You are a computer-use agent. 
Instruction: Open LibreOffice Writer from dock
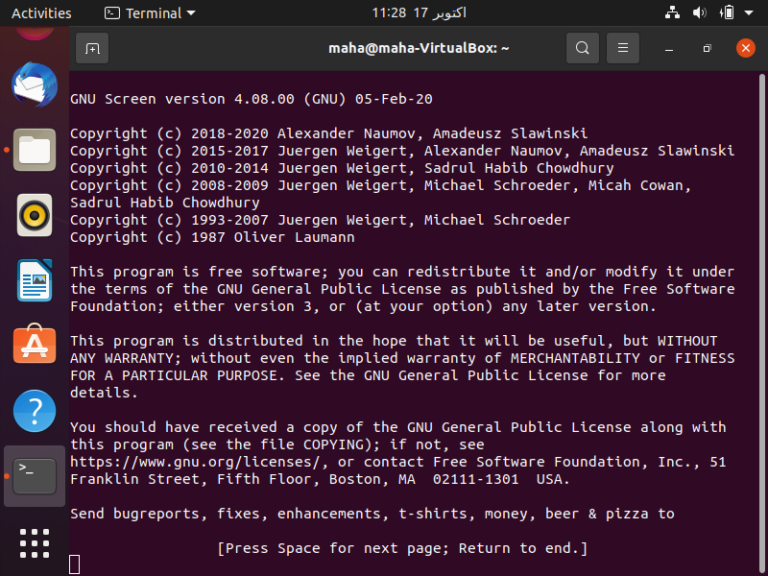pos(34,280)
